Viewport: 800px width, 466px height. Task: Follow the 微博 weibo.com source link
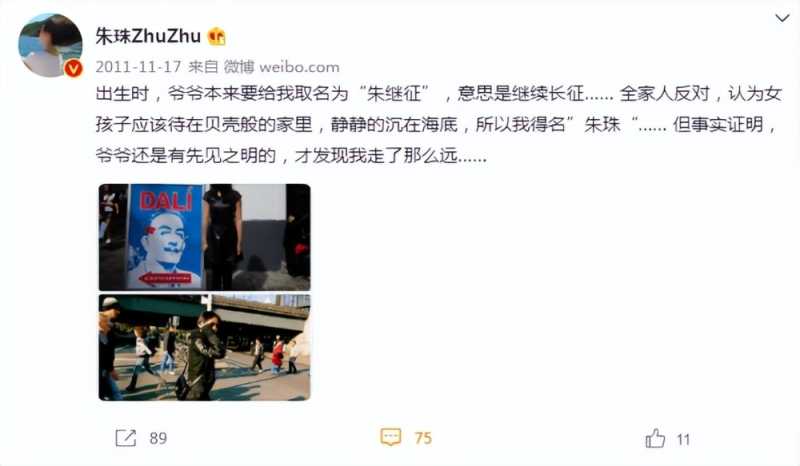(x=282, y=67)
